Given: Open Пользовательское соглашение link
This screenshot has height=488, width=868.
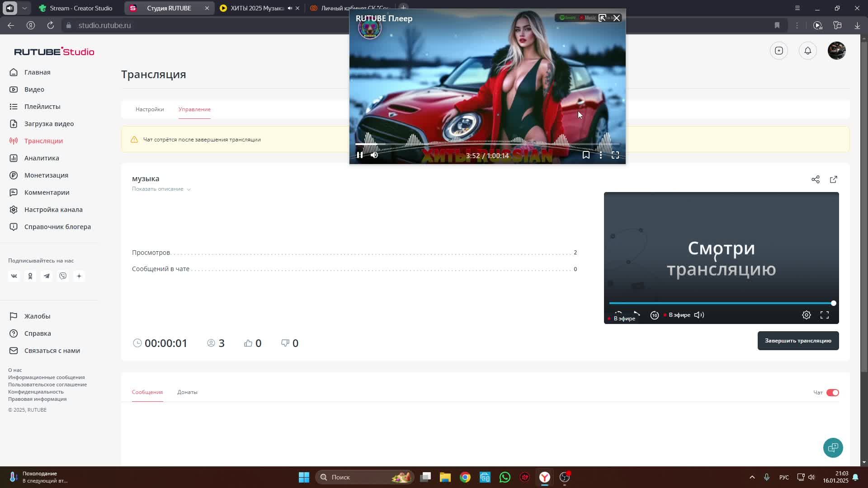Looking at the screenshot, I should click(x=47, y=385).
